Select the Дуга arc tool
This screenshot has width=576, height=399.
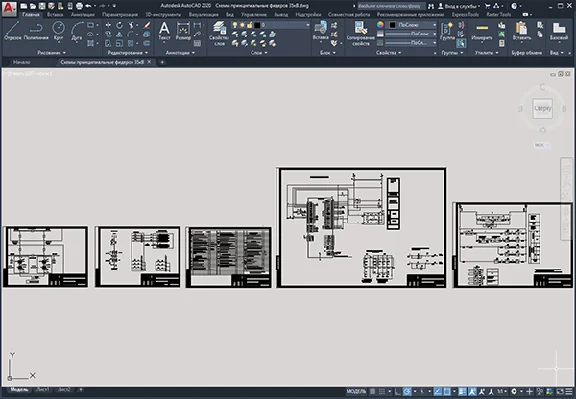(76, 30)
